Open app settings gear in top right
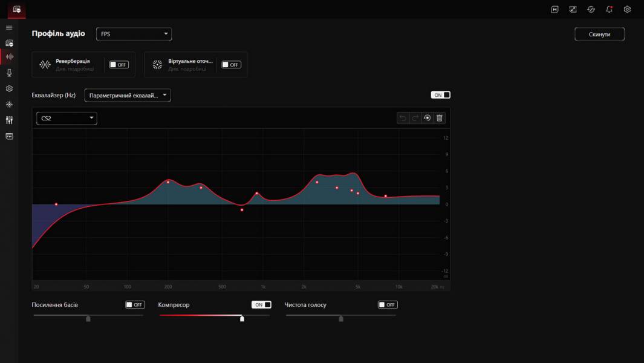644x363 pixels. point(627,10)
